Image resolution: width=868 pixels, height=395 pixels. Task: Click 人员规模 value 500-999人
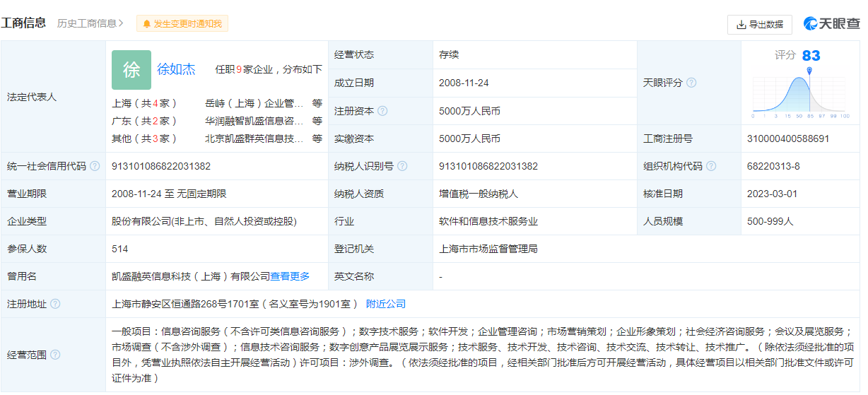(770, 221)
